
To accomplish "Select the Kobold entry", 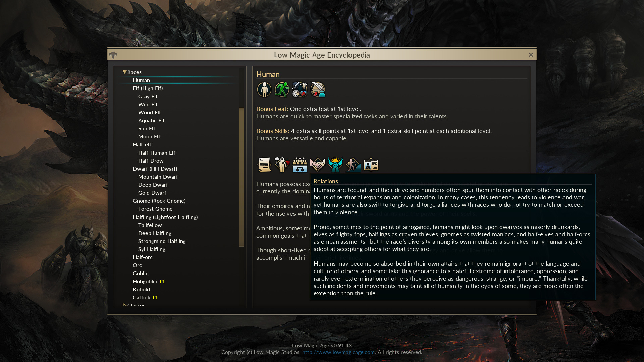I will click(141, 289).
